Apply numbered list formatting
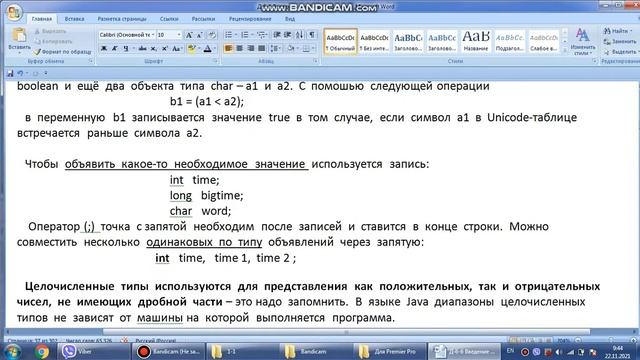The width and height of the screenshot is (640, 360). coord(245,35)
